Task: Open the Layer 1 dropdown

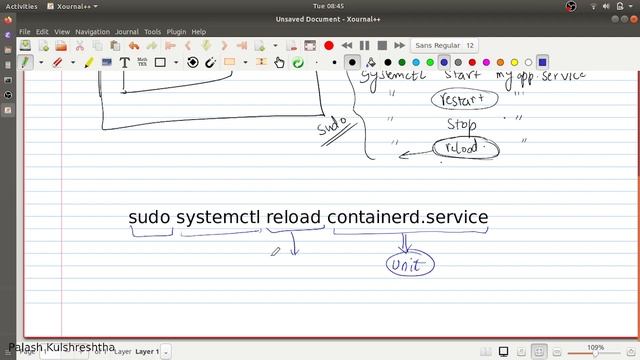Action: [166, 351]
